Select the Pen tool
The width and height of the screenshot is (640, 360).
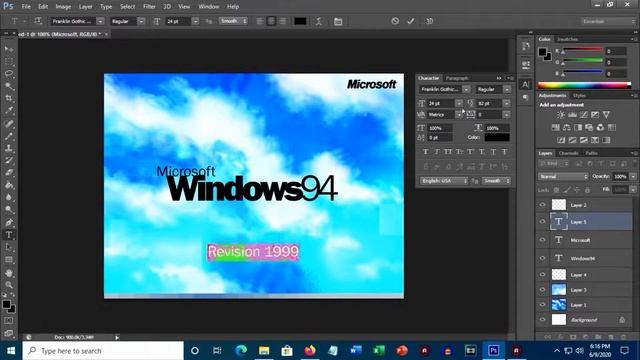pyautogui.click(x=9, y=222)
